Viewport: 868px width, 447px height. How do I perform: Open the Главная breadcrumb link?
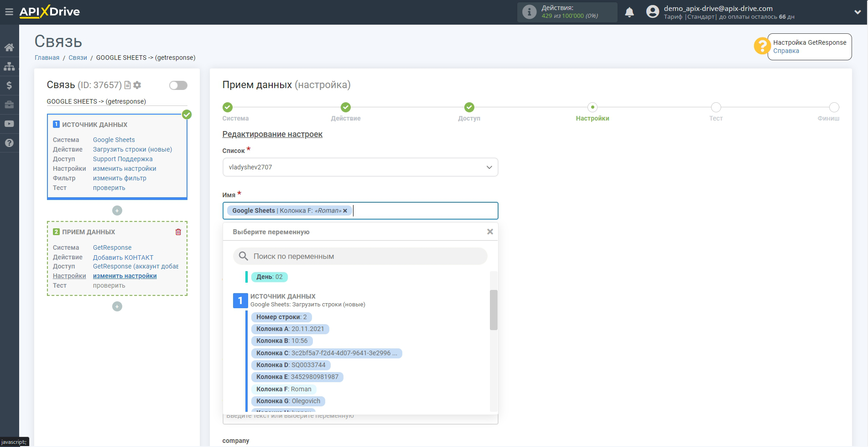pos(47,58)
